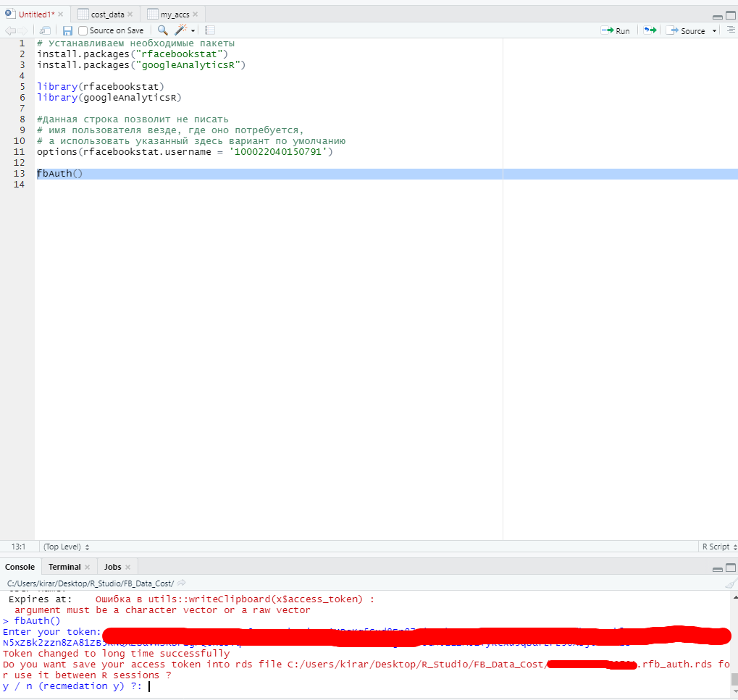The height and width of the screenshot is (700, 738).
Task: Click the re-run previous code icon
Action: [650, 30]
